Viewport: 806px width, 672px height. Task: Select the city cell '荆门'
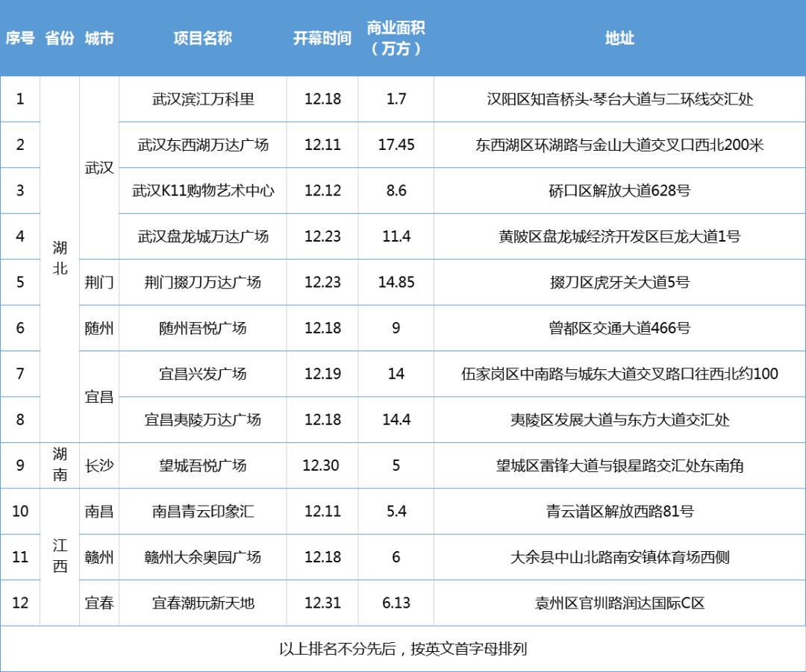pos(99,282)
